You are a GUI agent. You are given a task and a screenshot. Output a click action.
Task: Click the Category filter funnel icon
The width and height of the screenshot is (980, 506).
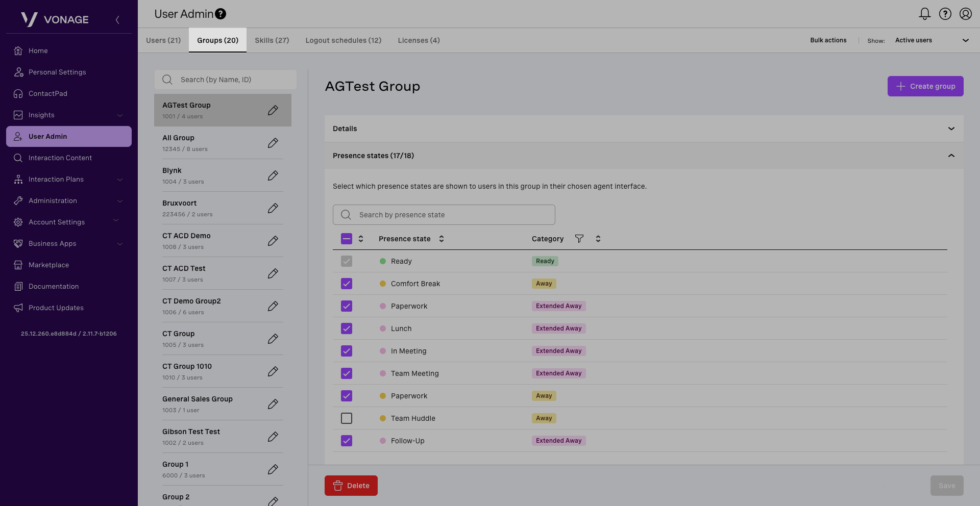pyautogui.click(x=579, y=239)
